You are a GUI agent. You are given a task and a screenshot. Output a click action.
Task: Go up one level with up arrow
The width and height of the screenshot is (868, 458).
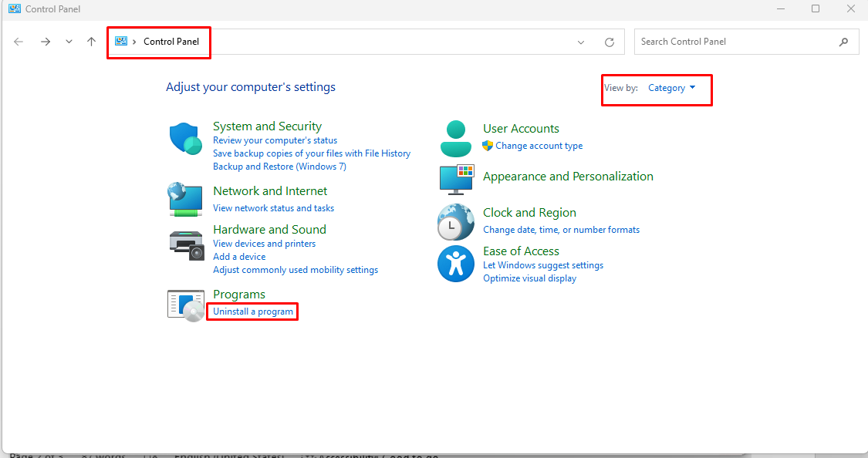(91, 42)
